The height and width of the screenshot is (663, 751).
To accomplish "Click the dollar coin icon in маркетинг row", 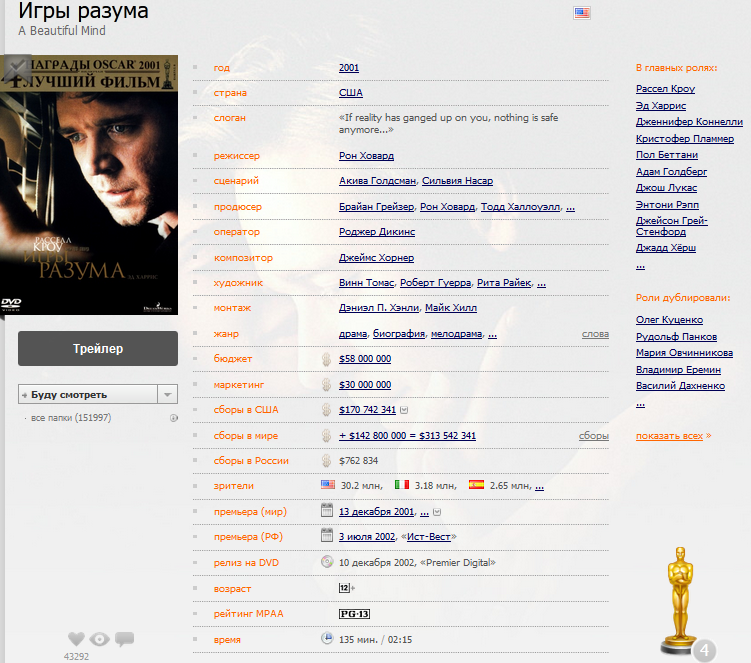I will (x=327, y=385).
